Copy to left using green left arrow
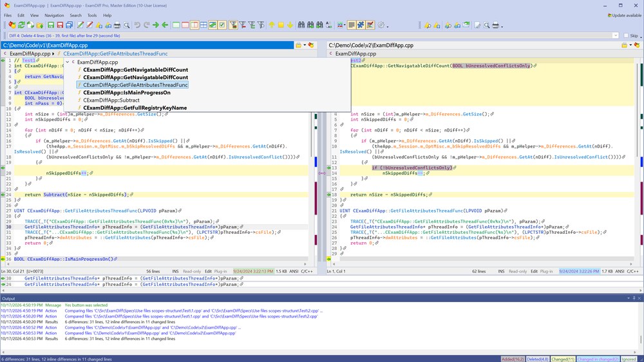The image size is (644, 362). click(x=165, y=25)
